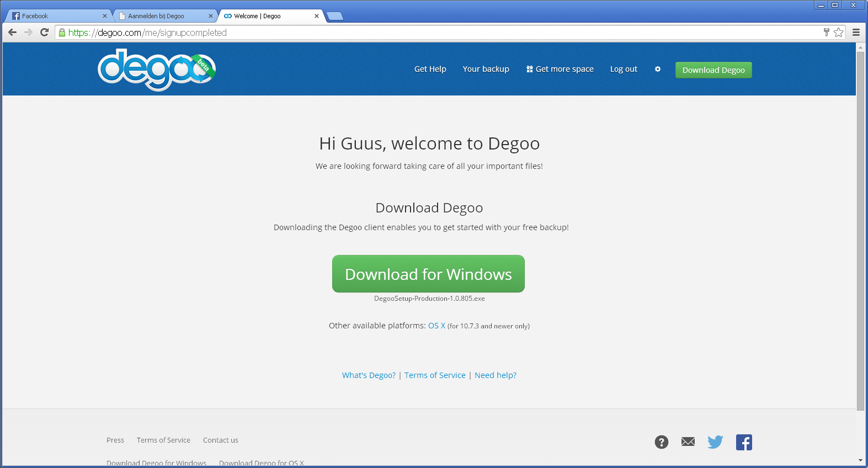Click Contact us in the footer
The height and width of the screenshot is (468, 868).
click(x=221, y=440)
